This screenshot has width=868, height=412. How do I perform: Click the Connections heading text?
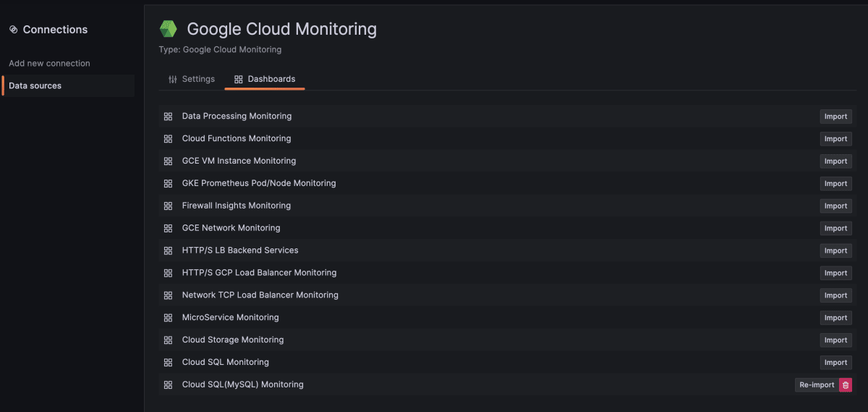coord(55,30)
